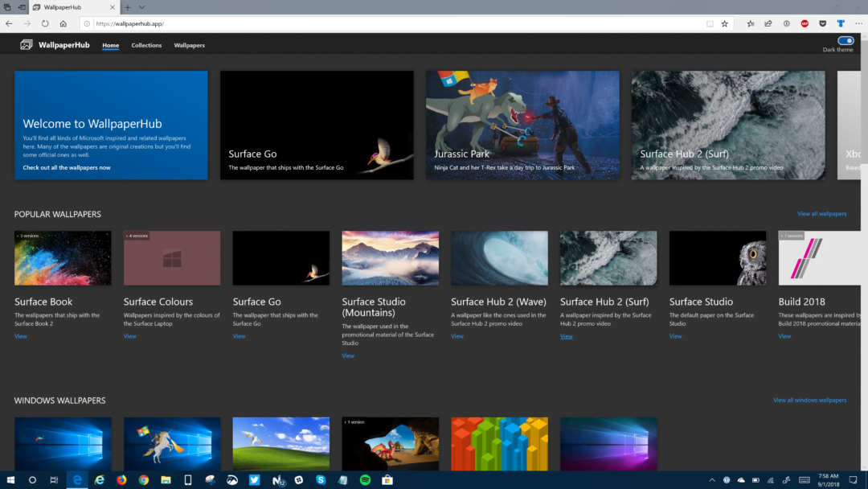This screenshot has width=868, height=489.
Task: Open the Jurassic Park carousel thumbnail
Action: click(x=522, y=125)
